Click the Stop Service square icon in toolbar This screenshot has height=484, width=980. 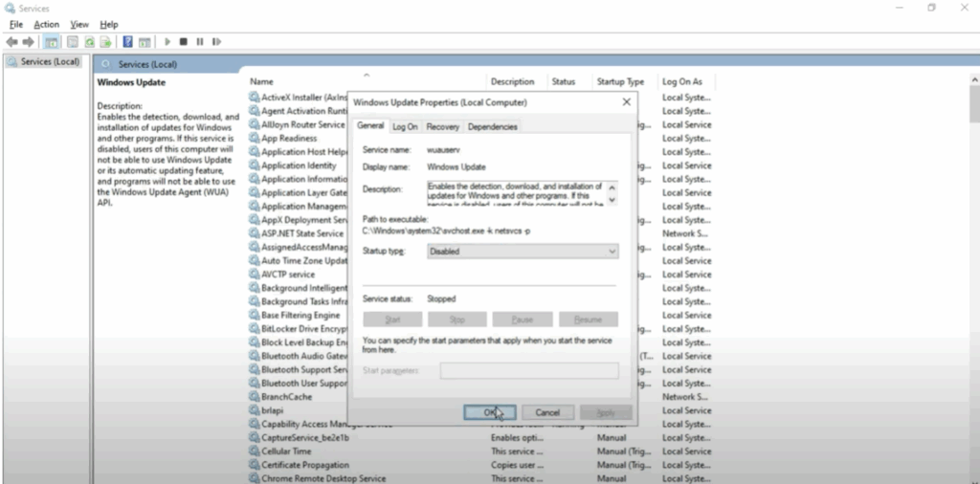183,42
